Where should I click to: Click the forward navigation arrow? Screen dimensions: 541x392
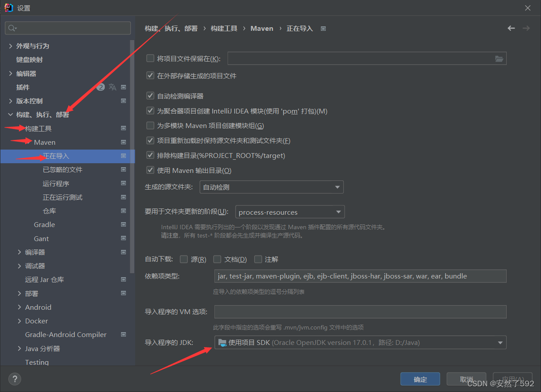coord(526,28)
